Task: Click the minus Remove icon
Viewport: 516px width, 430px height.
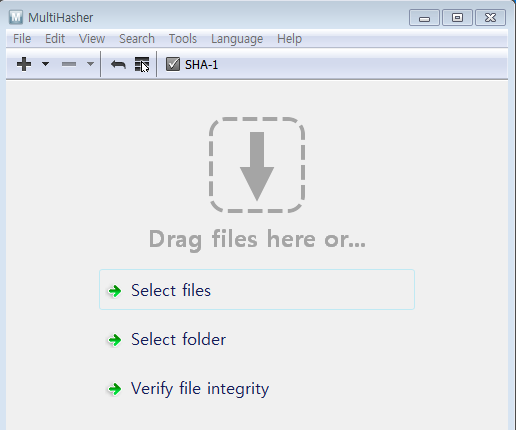Action: point(69,64)
